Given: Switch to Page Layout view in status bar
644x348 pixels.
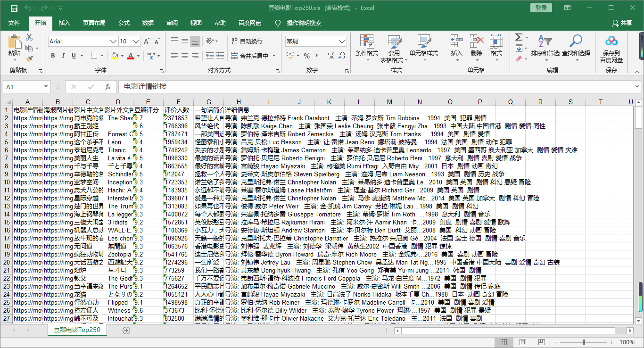Looking at the screenshot, I should pos(522,342).
